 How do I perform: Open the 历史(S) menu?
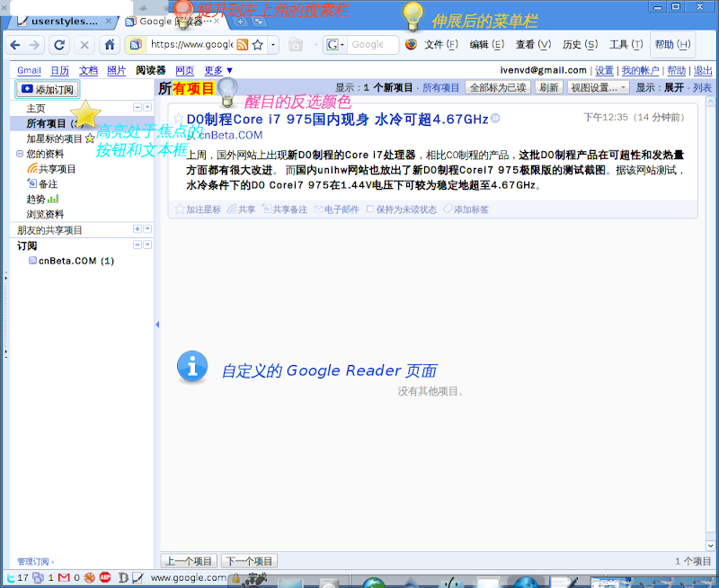point(580,44)
